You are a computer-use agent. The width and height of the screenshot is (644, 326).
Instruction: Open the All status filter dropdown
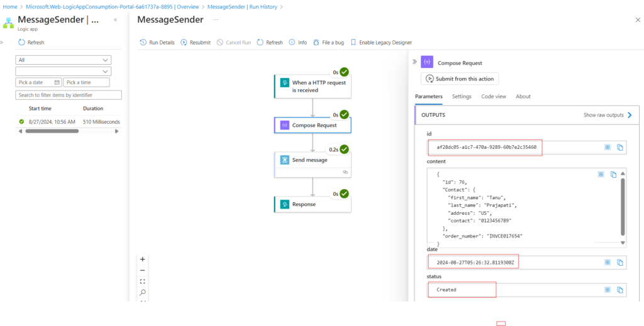point(64,60)
